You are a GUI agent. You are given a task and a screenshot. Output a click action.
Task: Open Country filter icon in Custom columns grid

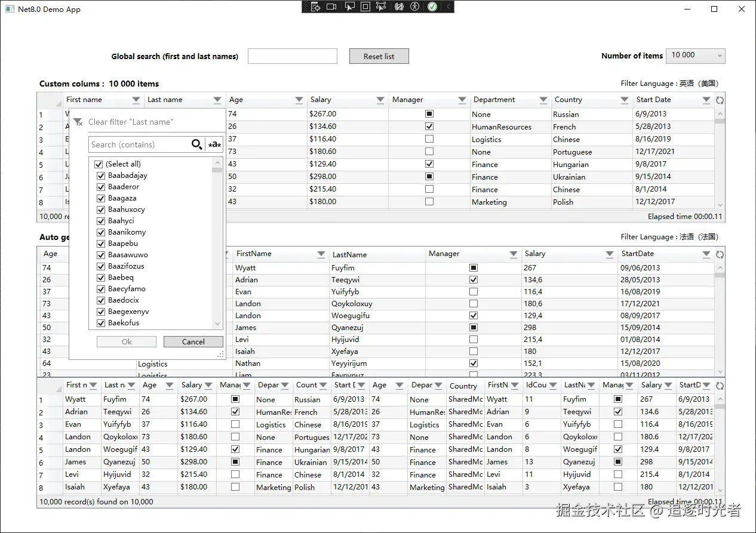pyautogui.click(x=625, y=100)
